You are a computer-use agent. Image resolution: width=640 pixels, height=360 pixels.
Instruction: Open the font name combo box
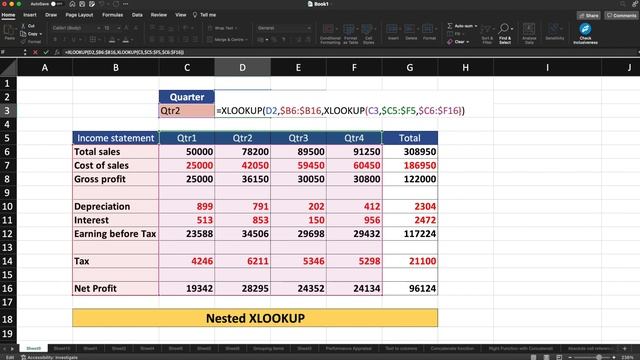pyautogui.click(x=76, y=28)
